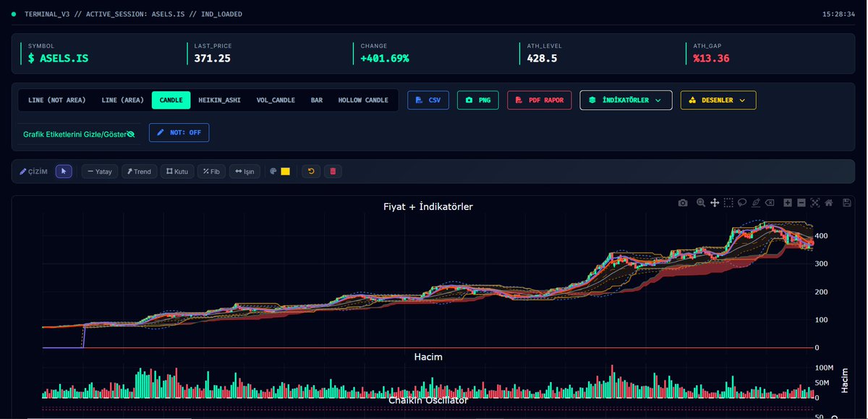The height and width of the screenshot is (419, 868).
Task: Click the LAST_PRICE value 371.25
Action: click(212, 58)
